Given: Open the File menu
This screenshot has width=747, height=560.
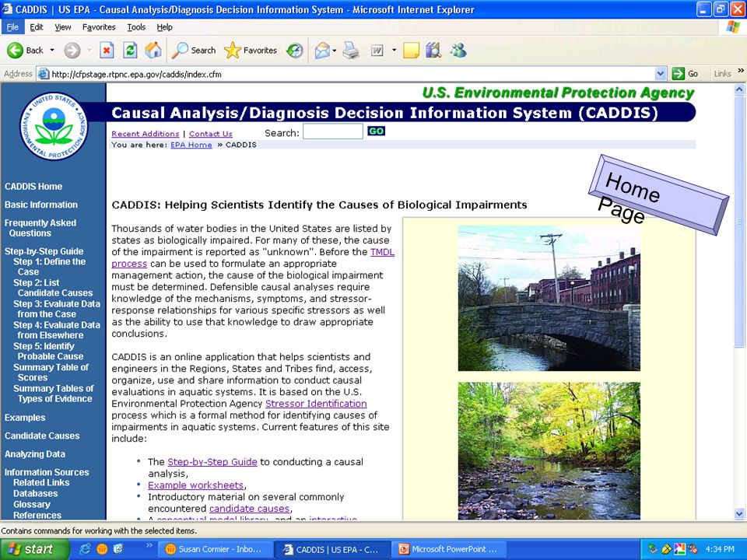Looking at the screenshot, I should pyautogui.click(x=12, y=27).
